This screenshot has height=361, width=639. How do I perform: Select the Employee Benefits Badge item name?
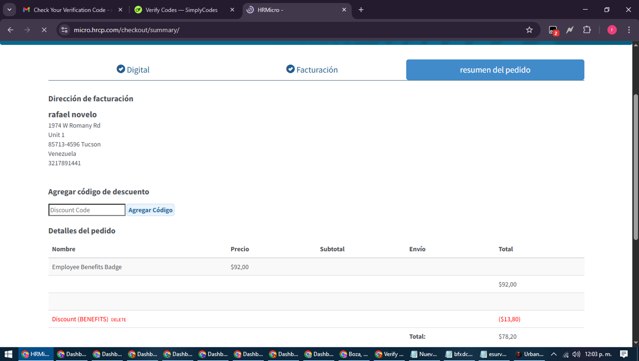pyautogui.click(x=87, y=267)
